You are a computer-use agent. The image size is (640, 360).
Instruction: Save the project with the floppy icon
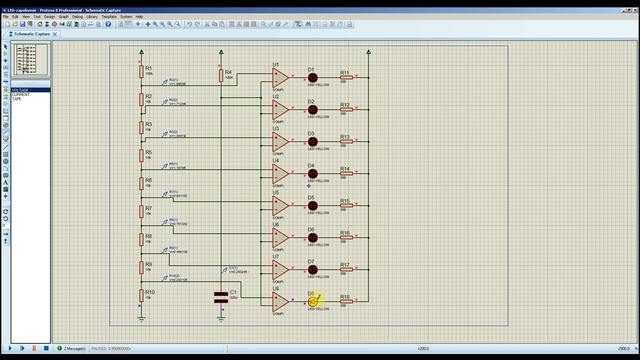click(x=22, y=24)
